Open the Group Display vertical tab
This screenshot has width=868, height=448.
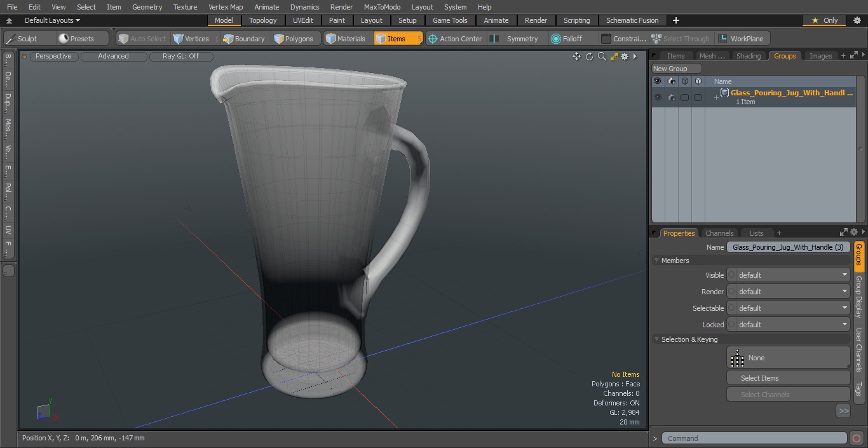point(858,297)
